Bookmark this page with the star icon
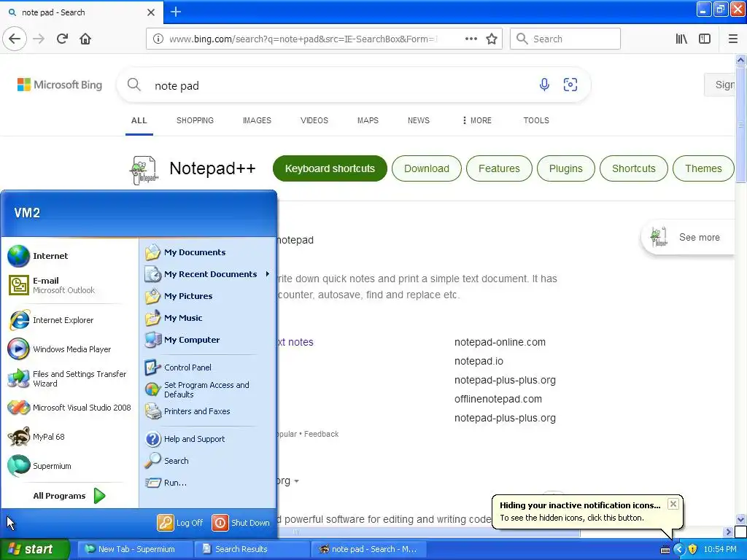The image size is (747, 560). click(x=492, y=39)
